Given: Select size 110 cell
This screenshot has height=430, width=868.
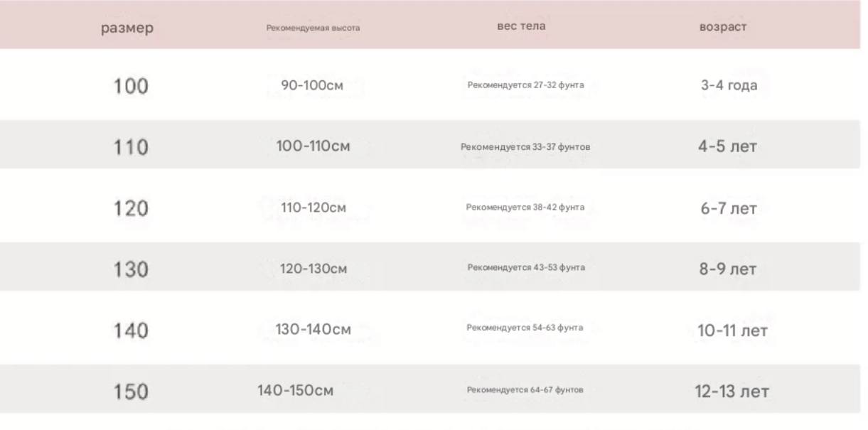Looking at the screenshot, I should pyautogui.click(x=132, y=148).
